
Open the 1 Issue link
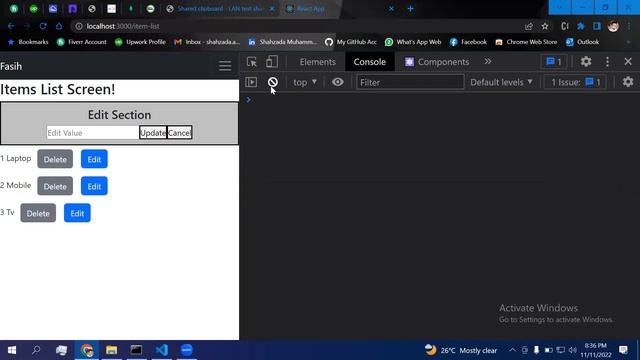[576, 82]
